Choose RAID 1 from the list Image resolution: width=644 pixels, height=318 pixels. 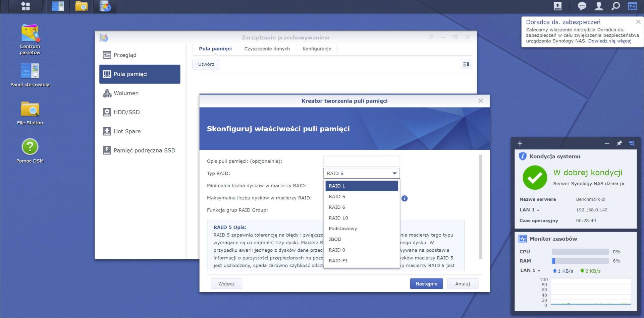tap(362, 186)
